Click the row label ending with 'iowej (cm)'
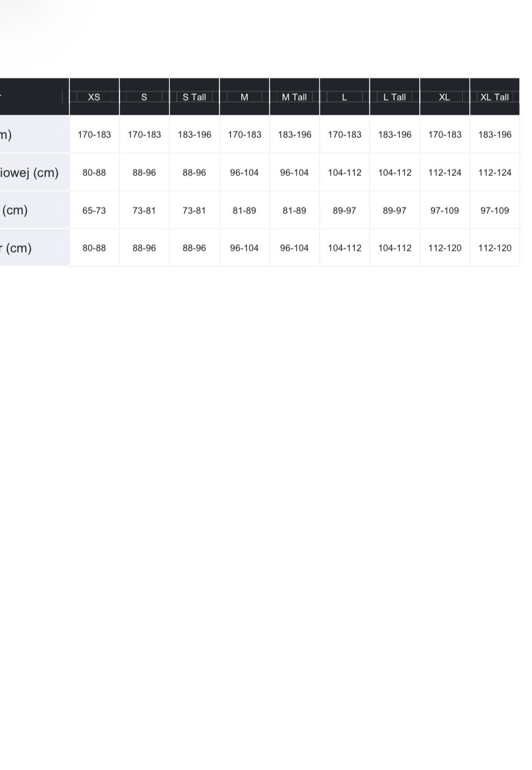This screenshot has width=532, height=770. (29, 172)
